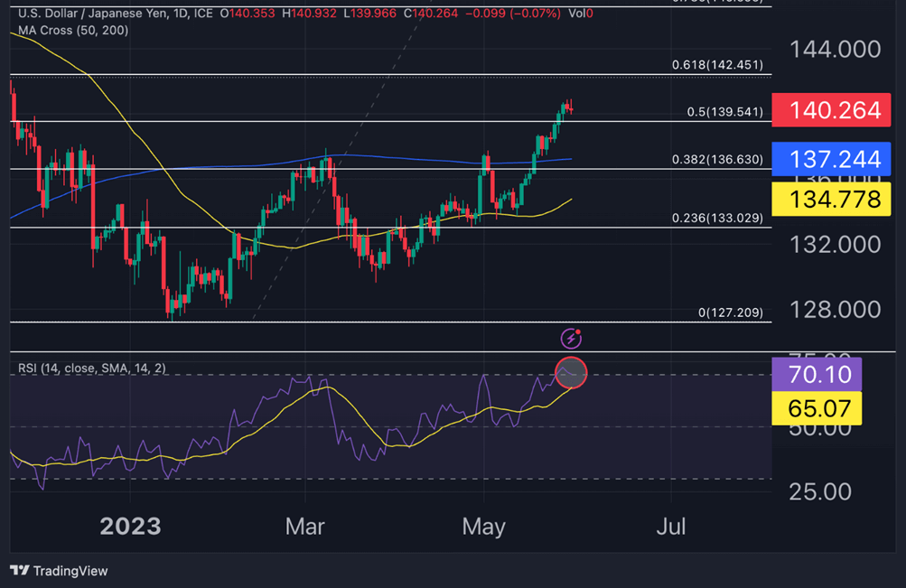Viewport: 906px width, 588px height.
Task: Click the low value L139.966
Action: pos(369,14)
